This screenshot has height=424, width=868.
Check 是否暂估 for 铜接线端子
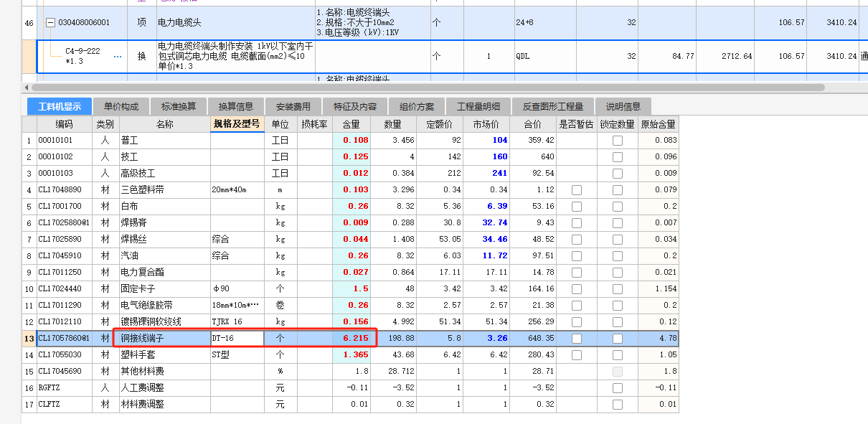tap(577, 338)
